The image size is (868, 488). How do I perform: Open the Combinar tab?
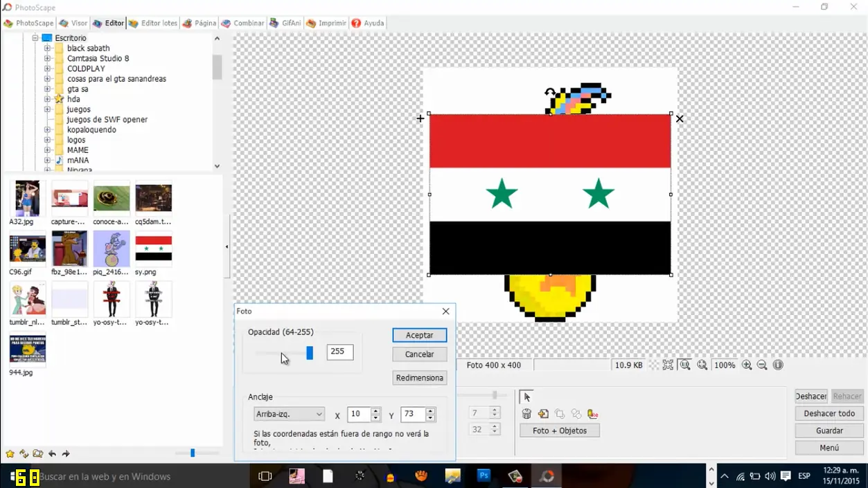(x=242, y=23)
